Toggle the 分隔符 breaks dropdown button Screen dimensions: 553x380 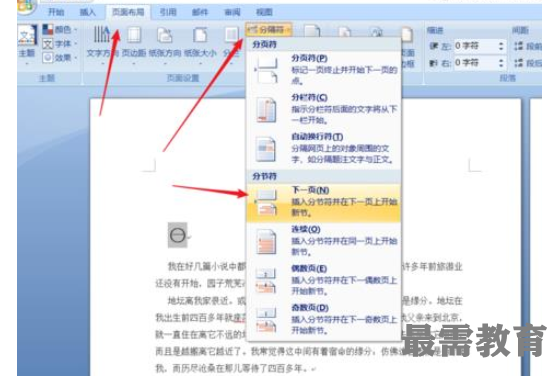269,30
